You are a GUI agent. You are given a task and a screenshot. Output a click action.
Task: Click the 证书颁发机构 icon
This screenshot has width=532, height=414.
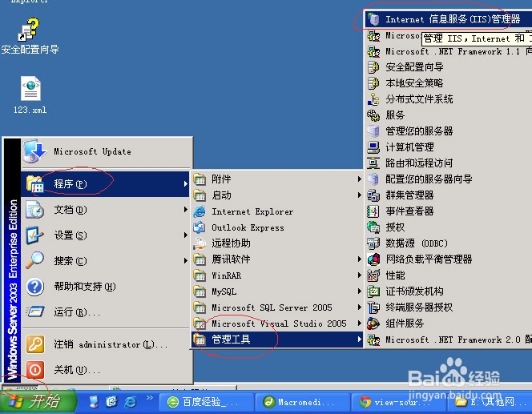click(x=373, y=291)
